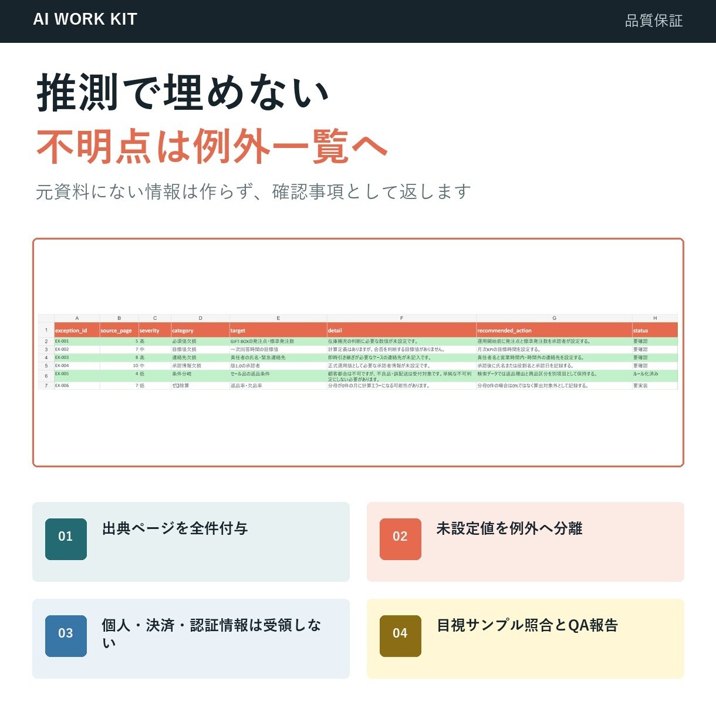Select cell EX-004
The width and height of the screenshot is (716, 728).
[77, 366]
